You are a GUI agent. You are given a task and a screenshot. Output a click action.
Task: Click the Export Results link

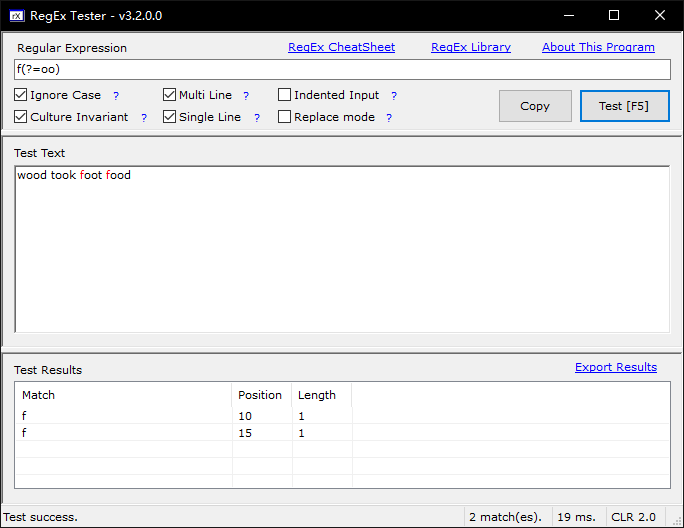point(615,367)
